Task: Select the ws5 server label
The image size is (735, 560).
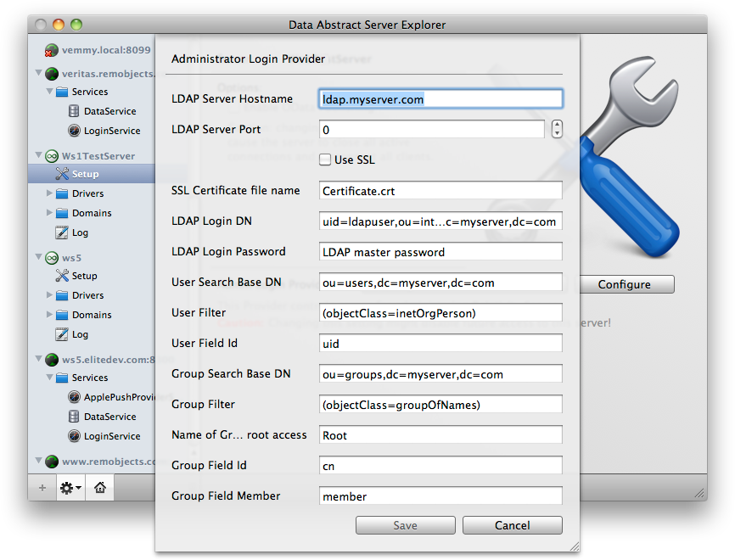Action: point(72,258)
